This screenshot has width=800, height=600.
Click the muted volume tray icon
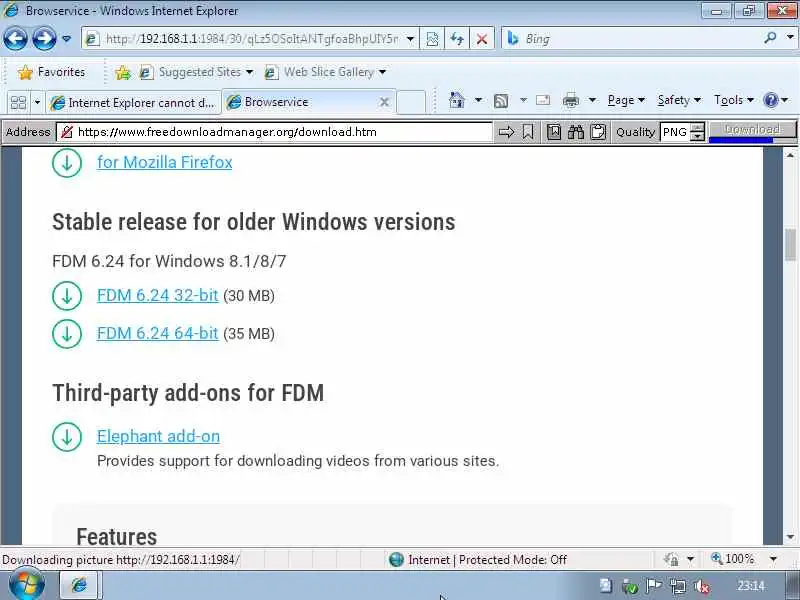tap(702, 586)
